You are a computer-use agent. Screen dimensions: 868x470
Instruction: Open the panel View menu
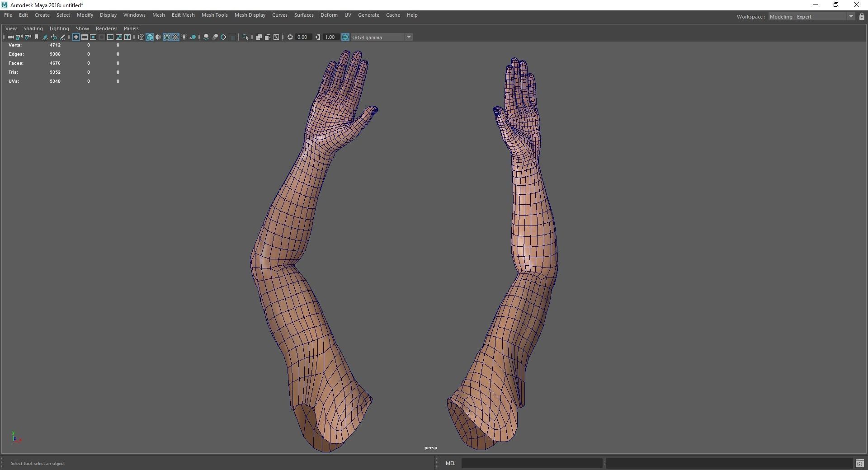pos(11,28)
